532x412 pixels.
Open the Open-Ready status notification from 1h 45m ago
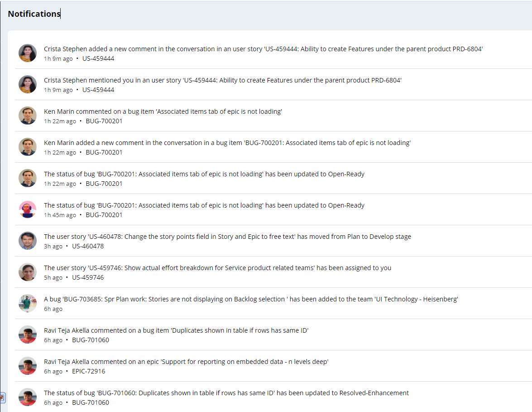204,205
